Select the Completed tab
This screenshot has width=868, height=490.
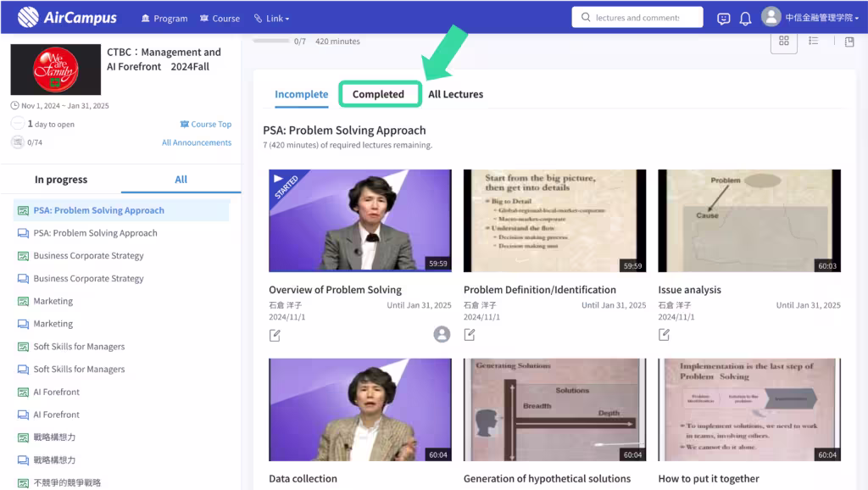pyautogui.click(x=380, y=94)
